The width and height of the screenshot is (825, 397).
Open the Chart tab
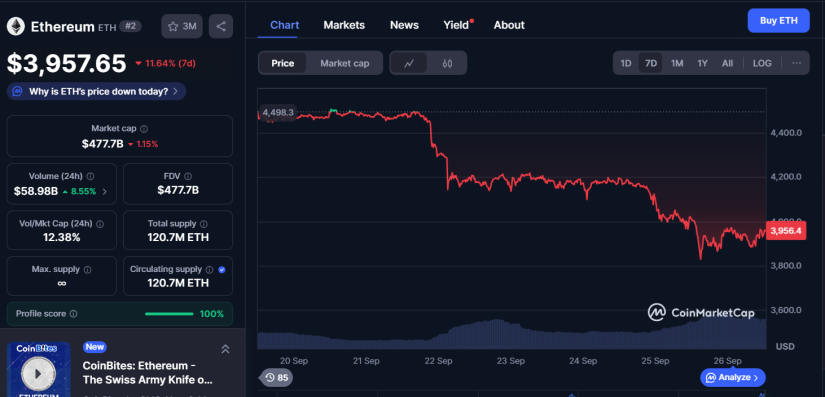pyautogui.click(x=285, y=25)
